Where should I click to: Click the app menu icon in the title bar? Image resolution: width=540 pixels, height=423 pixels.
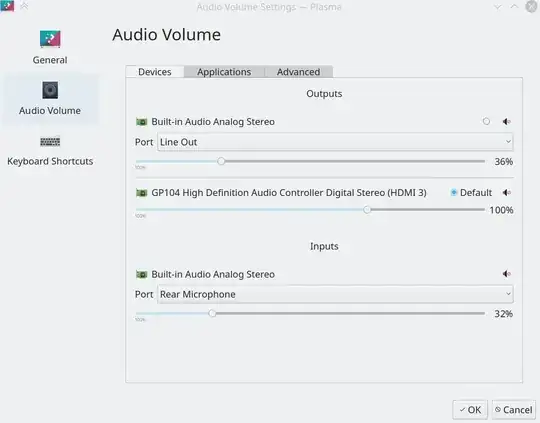click(7, 6)
